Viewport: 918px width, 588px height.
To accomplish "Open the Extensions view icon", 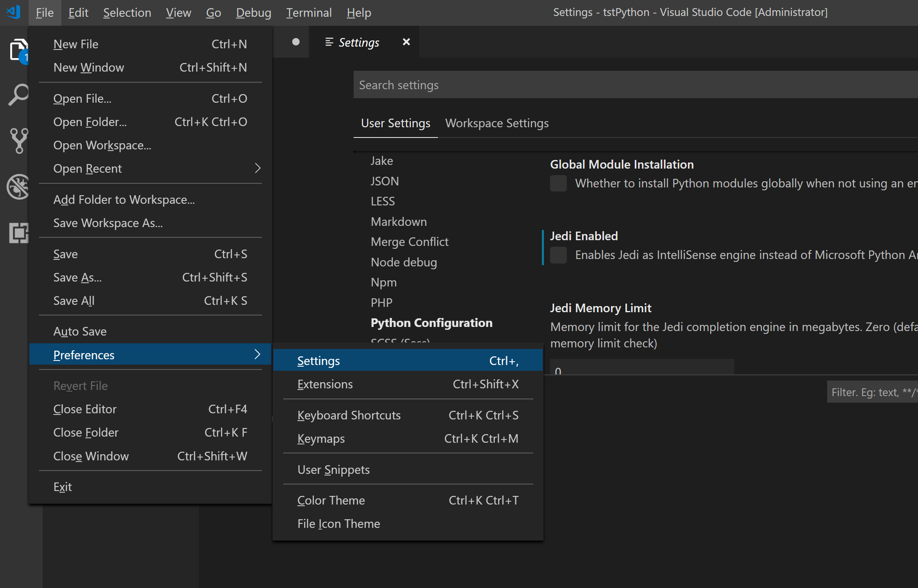I will (19, 233).
